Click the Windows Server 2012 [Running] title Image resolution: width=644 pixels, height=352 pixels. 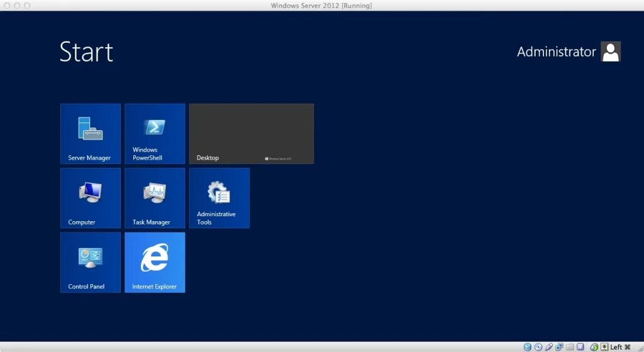click(321, 6)
